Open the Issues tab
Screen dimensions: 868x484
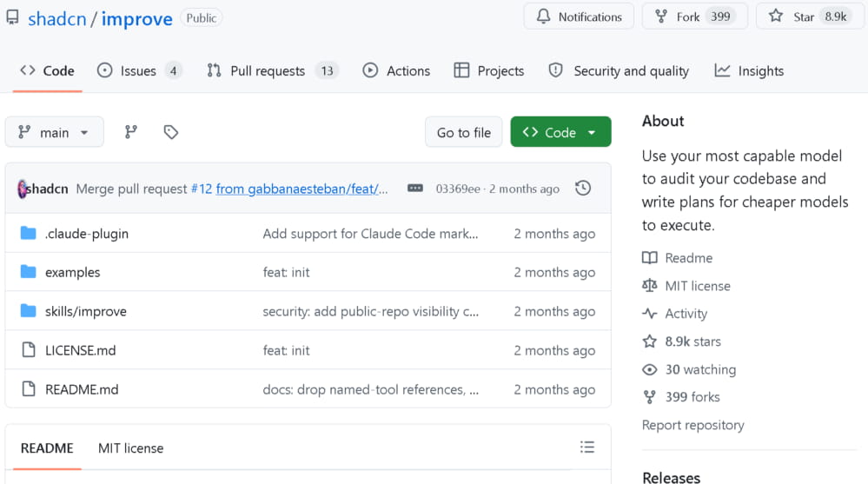click(139, 71)
